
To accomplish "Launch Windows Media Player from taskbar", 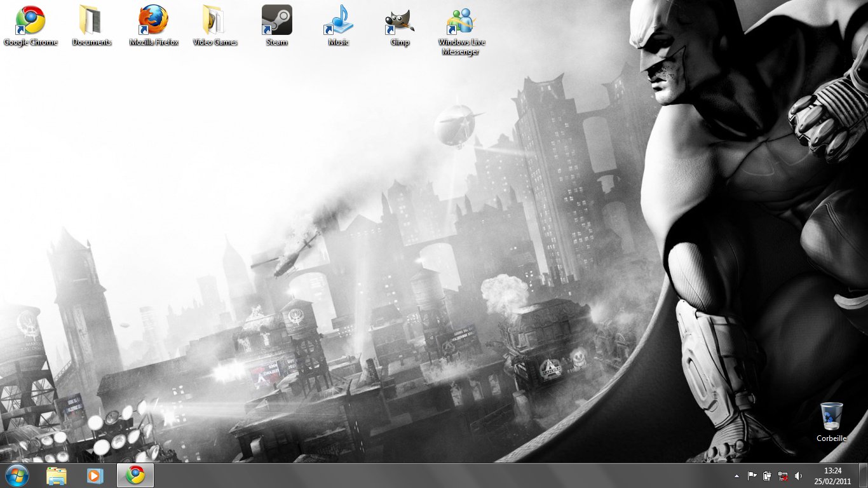I will [x=95, y=475].
